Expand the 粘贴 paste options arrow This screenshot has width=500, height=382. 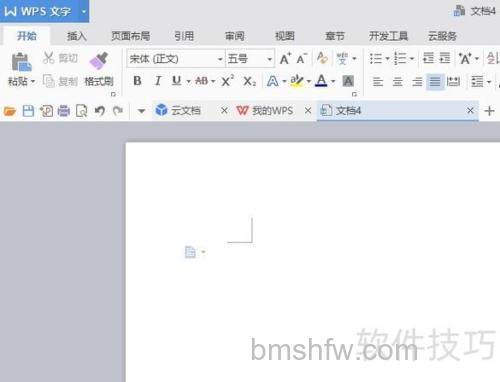[33, 81]
